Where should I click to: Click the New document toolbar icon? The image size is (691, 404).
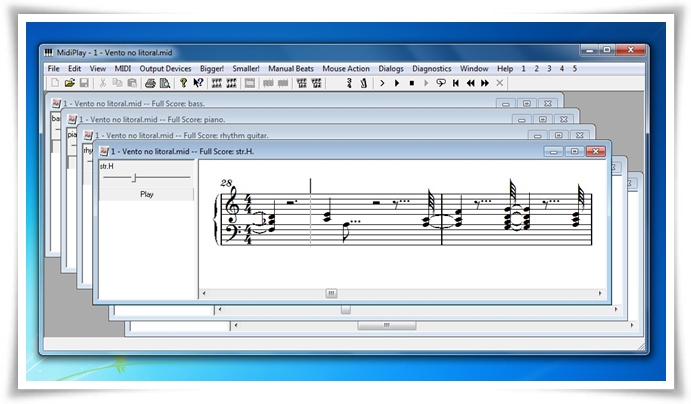pos(55,83)
